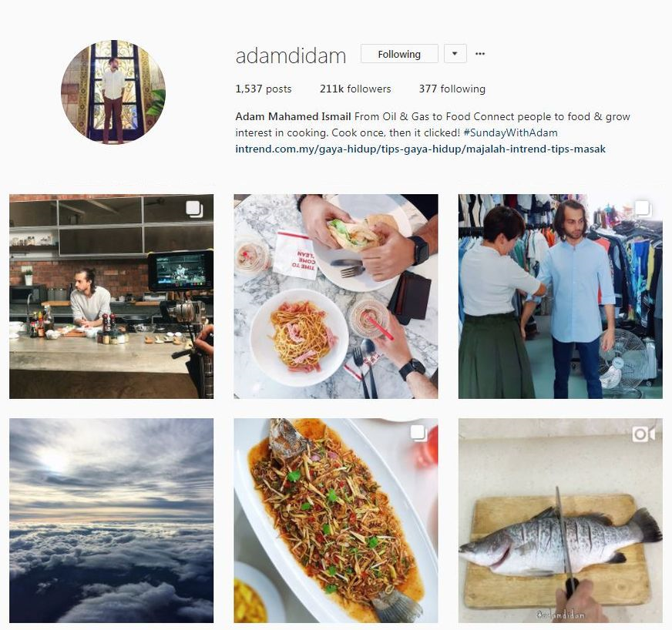The width and height of the screenshot is (672, 630).
Task: Open the pasta and sandwich post
Action: [x=336, y=297]
